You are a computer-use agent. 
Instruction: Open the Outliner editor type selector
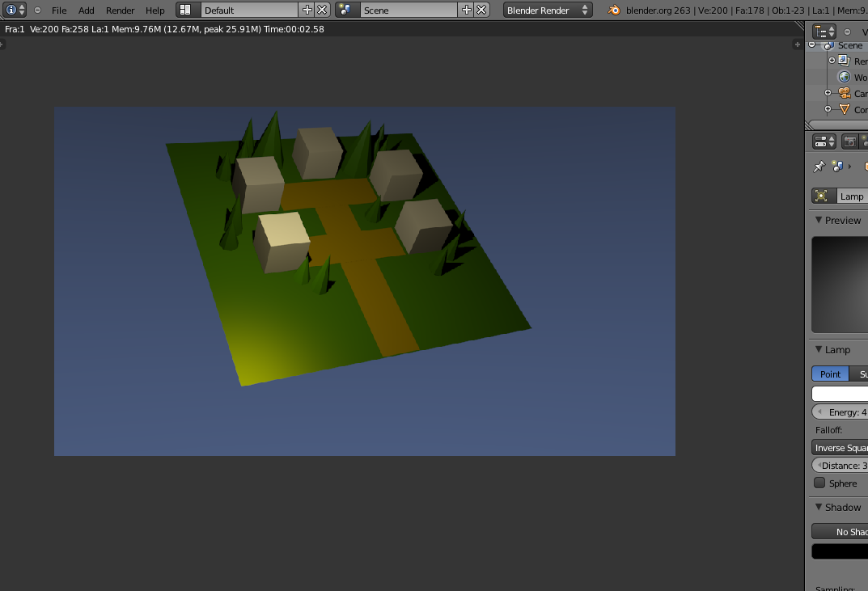824,32
